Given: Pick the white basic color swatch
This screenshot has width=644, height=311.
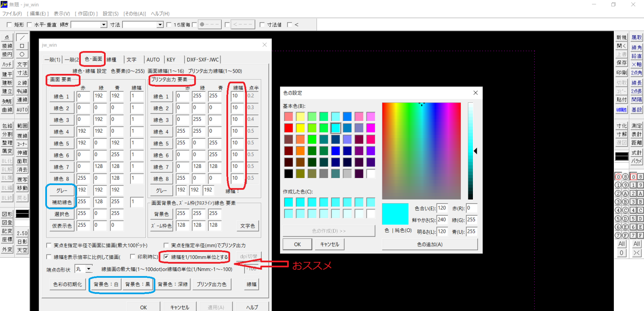Looking at the screenshot, I should coord(371,173).
